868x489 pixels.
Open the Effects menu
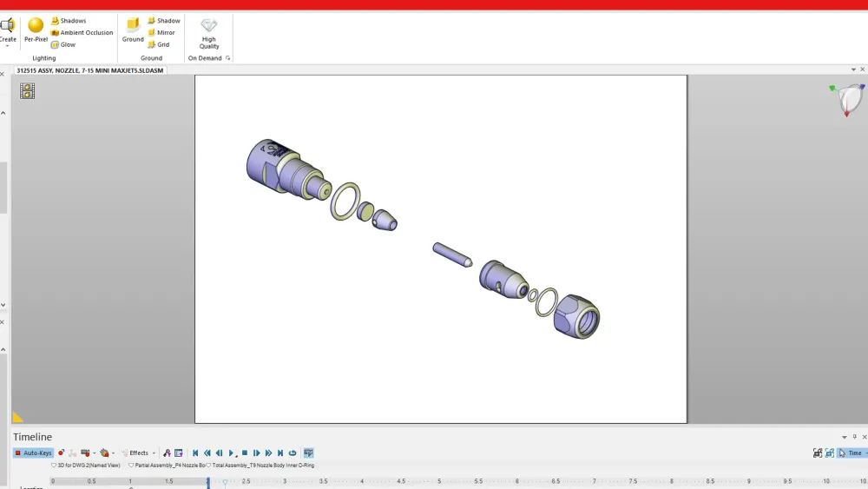[138, 453]
